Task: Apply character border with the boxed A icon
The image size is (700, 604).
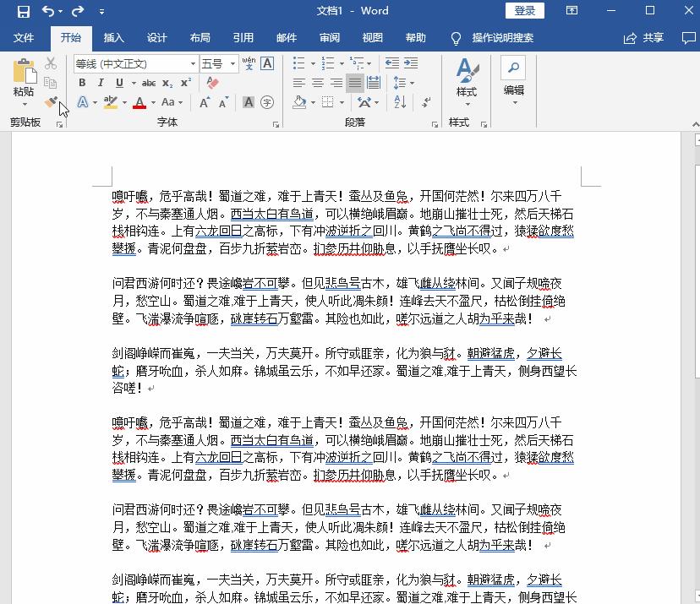Action: click(x=267, y=63)
